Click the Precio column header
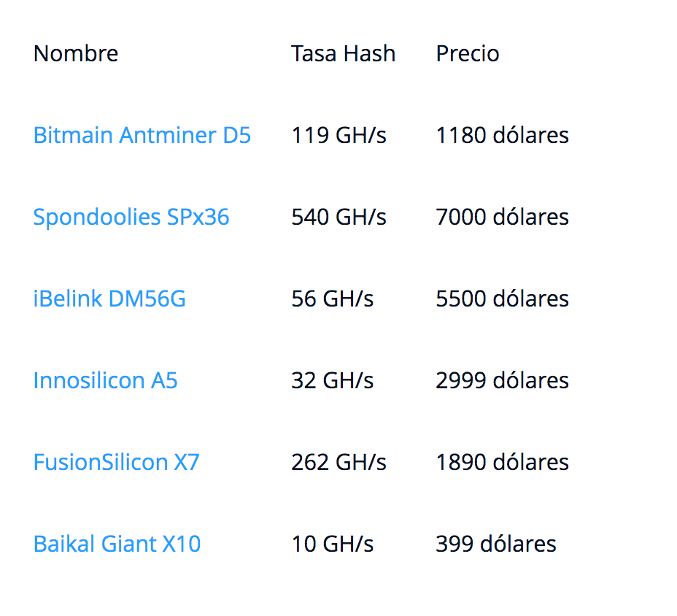 (468, 53)
